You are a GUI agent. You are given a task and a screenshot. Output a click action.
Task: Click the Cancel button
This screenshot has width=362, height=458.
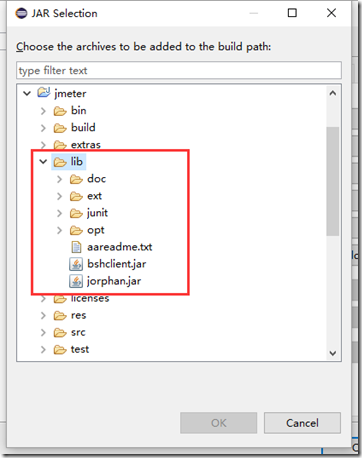(x=302, y=423)
